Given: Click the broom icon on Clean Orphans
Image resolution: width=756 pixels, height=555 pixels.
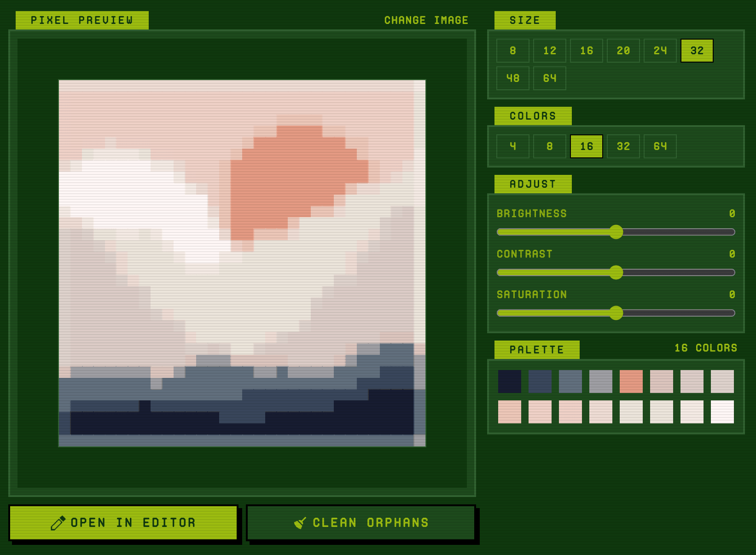Looking at the screenshot, I should pyautogui.click(x=300, y=522).
